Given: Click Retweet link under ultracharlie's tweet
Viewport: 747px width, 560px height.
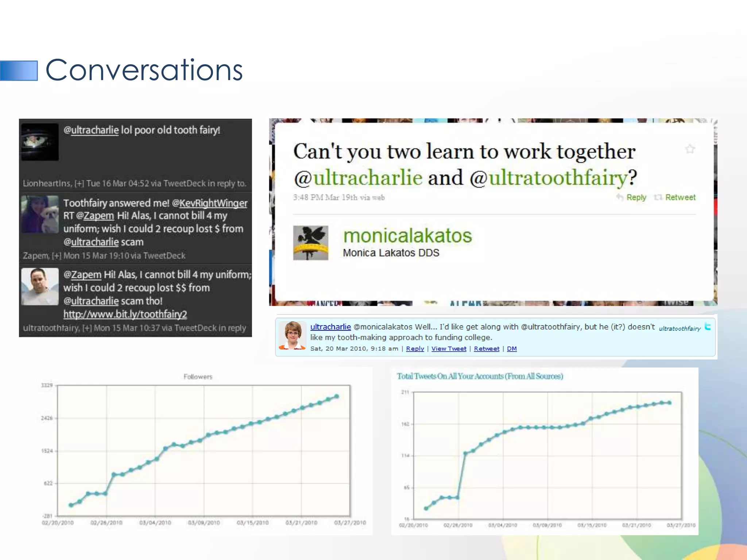Looking at the screenshot, I should pos(486,349).
